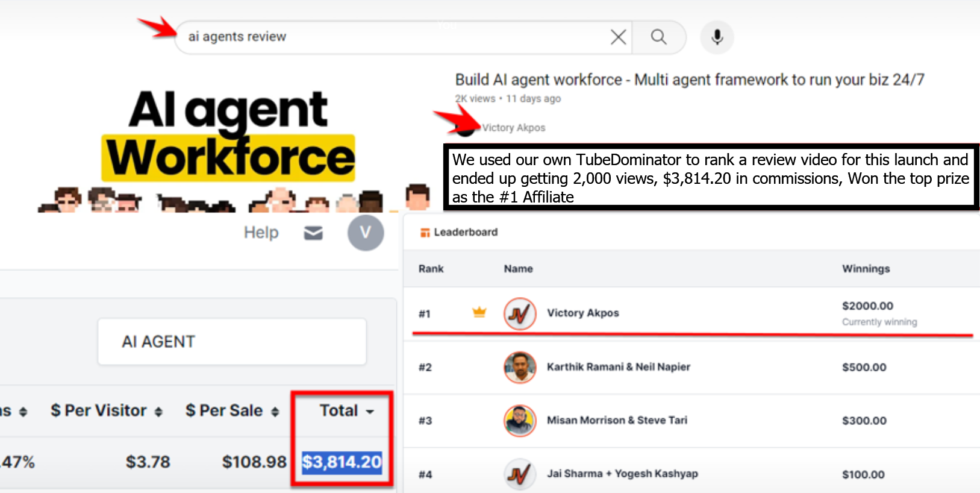The image size is (980, 493).
Task: Open the Build AI agent workforce video title
Action: [x=689, y=80]
